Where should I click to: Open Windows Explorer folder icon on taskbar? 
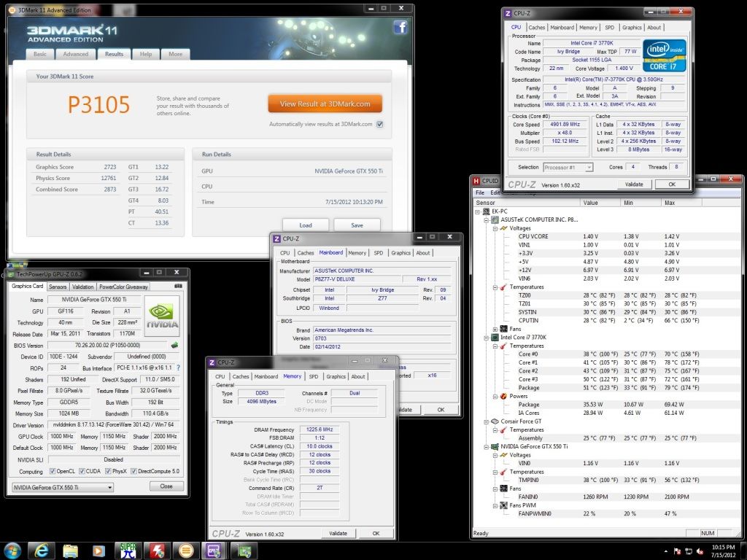(70, 551)
